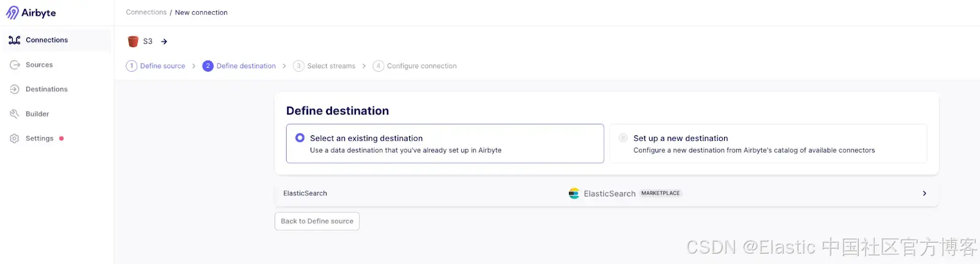Image resolution: width=980 pixels, height=264 pixels.
Task: Open Sources via its sidebar icon
Action: 15,65
